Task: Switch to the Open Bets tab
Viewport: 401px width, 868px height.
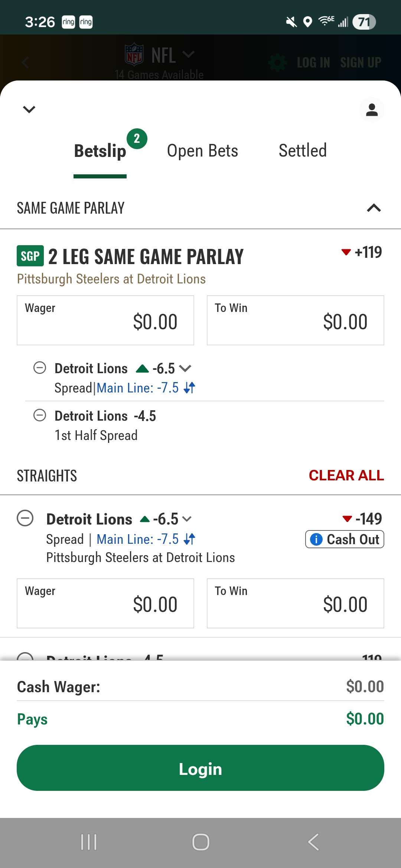Action: pyautogui.click(x=202, y=151)
